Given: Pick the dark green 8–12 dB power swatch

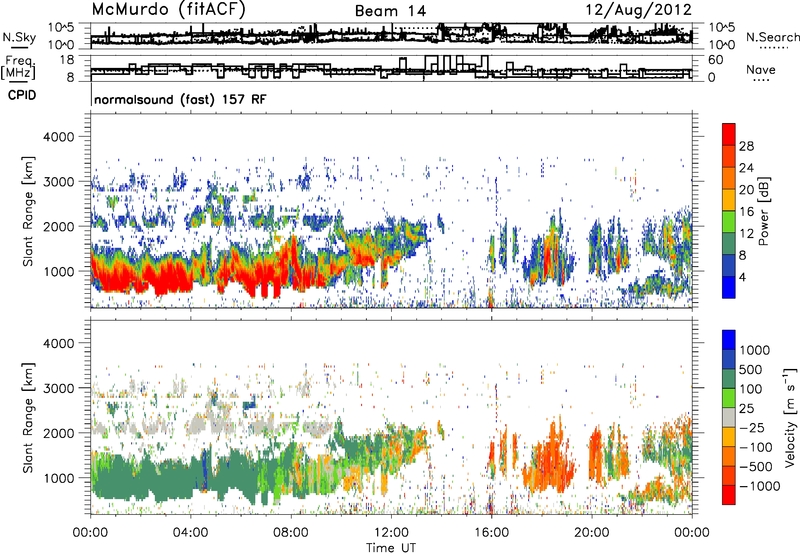Looking at the screenshot, I should coord(729,243).
